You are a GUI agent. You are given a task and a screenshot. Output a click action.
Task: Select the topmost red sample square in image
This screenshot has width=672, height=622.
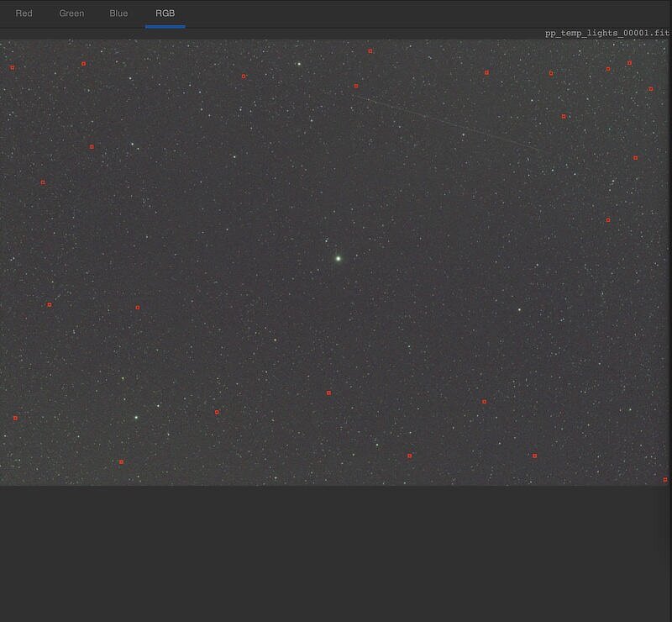(x=370, y=51)
